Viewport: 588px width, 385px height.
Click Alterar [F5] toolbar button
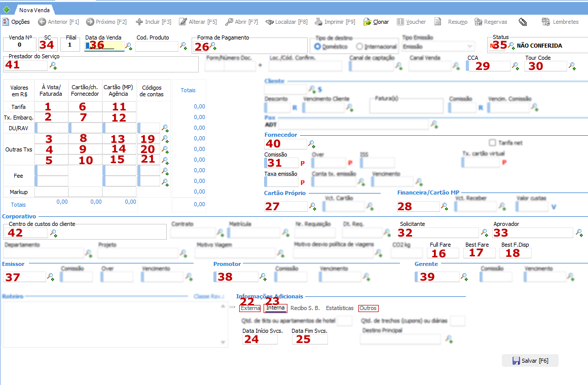point(198,22)
